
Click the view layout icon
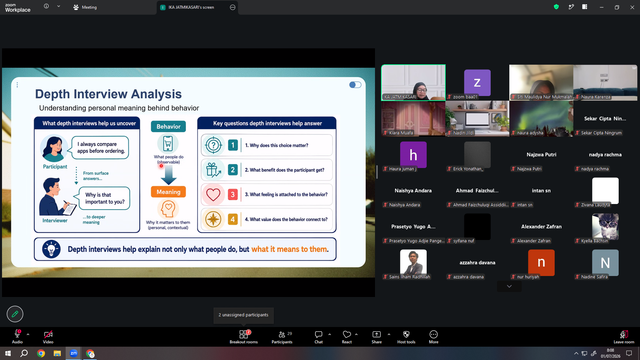click(x=585, y=7)
